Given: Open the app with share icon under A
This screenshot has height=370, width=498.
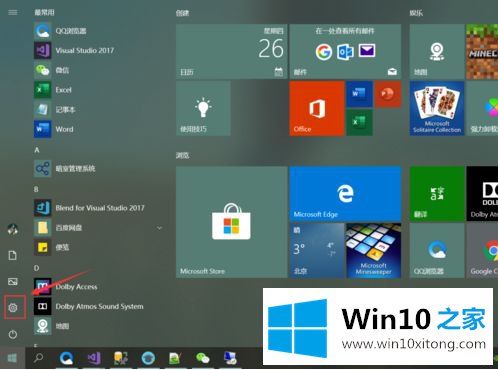Looking at the screenshot, I should pos(97,169).
